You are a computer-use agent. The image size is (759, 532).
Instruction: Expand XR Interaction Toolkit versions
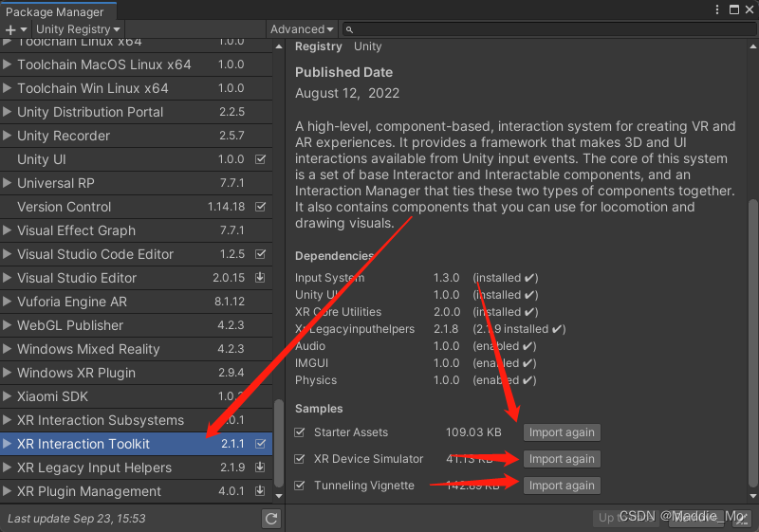(7, 443)
